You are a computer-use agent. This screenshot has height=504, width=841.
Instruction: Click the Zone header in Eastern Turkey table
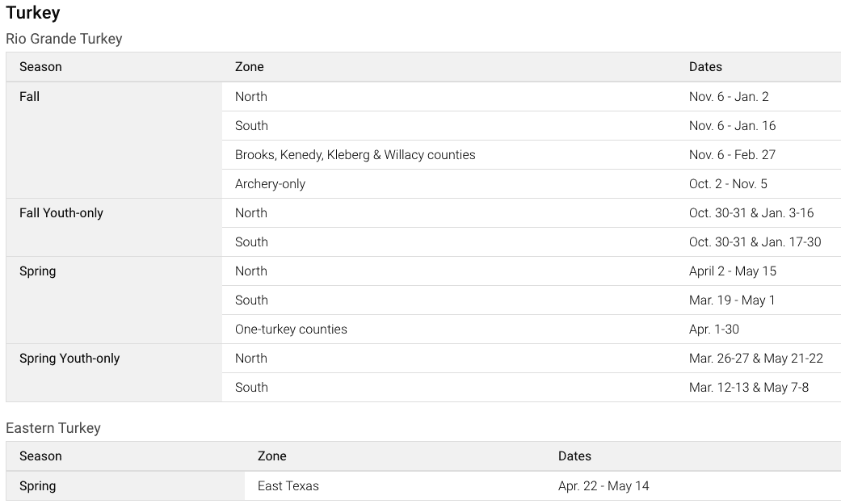click(271, 456)
